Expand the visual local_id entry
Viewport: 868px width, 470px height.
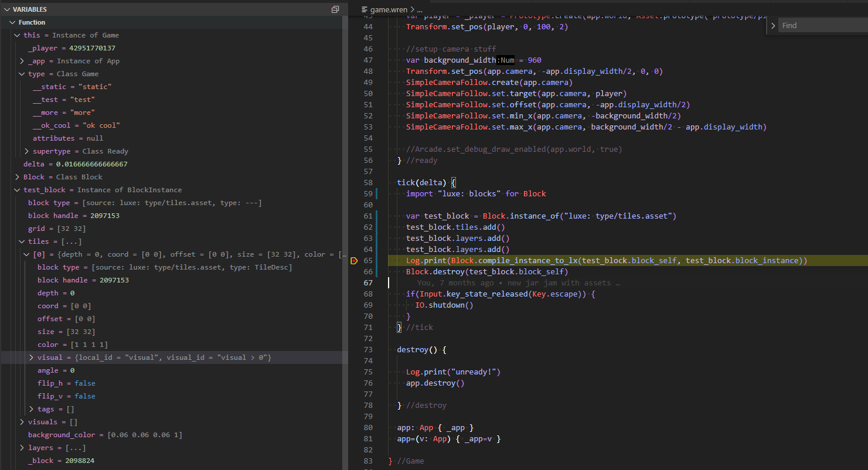click(x=31, y=357)
